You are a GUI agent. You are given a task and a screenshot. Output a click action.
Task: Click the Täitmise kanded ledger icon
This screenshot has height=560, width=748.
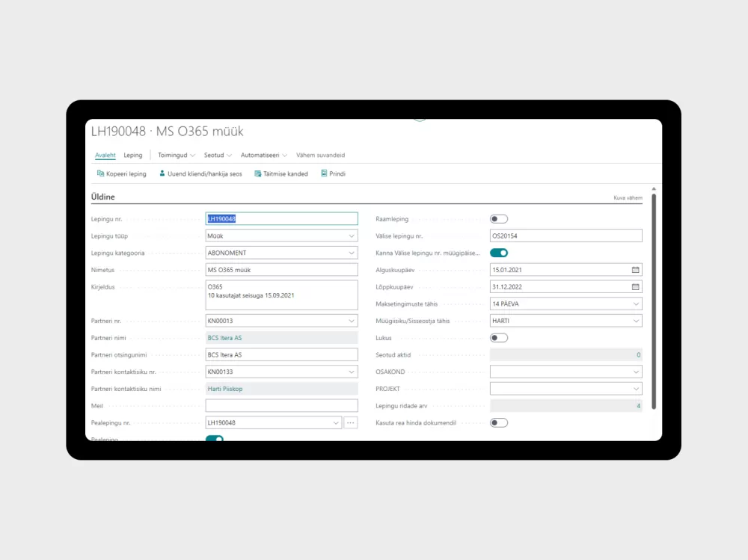pyautogui.click(x=257, y=173)
